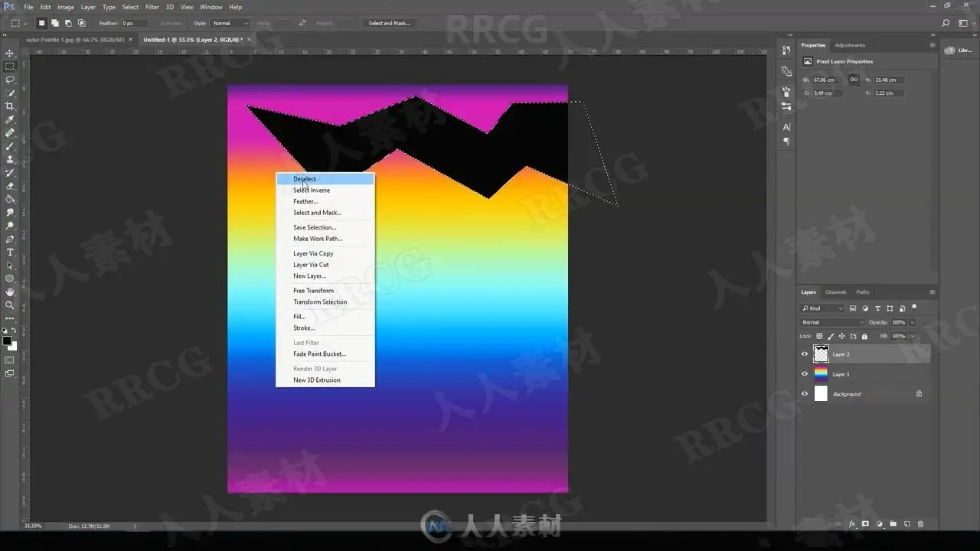Select the Dodge tool
The width and height of the screenshot is (980, 551).
[x=10, y=226]
